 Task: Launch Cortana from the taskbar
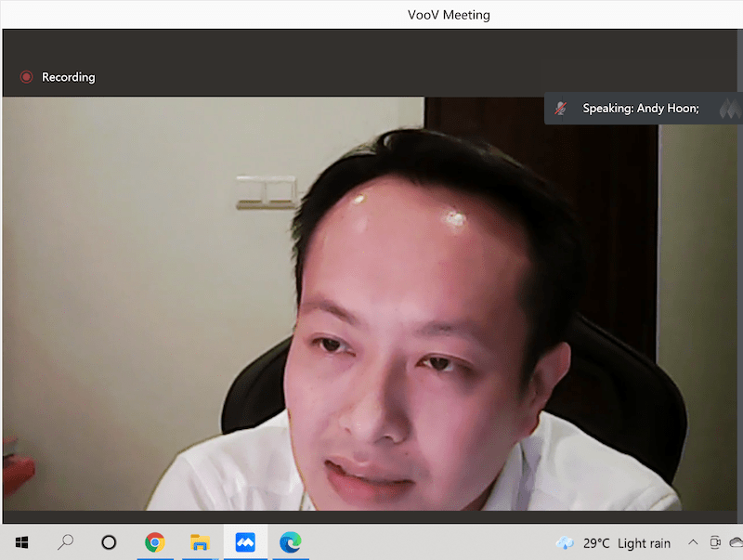coord(109,542)
